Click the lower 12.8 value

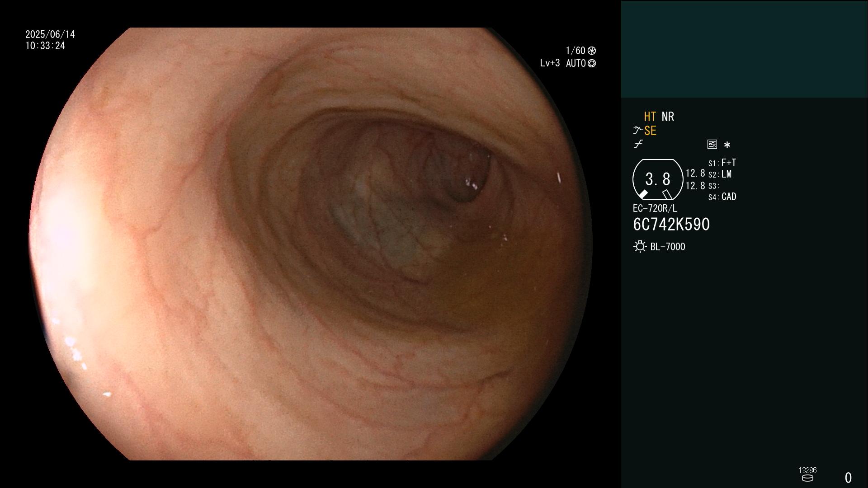[695, 185]
